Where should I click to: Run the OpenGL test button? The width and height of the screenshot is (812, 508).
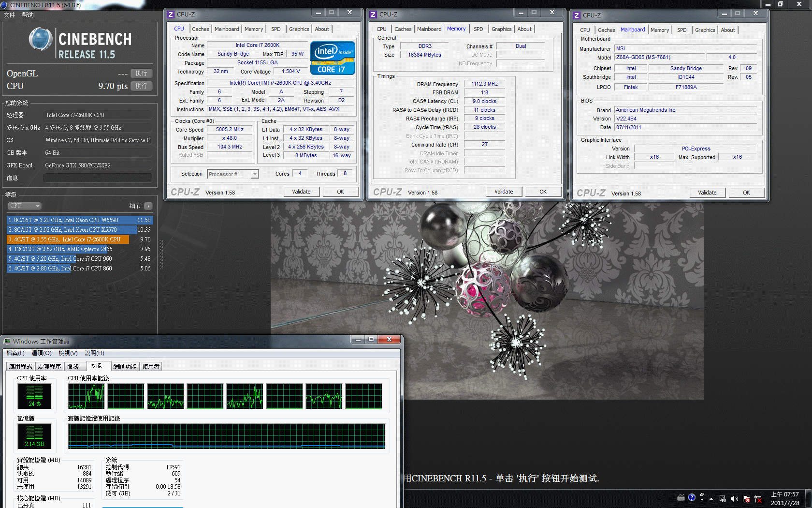[141, 74]
